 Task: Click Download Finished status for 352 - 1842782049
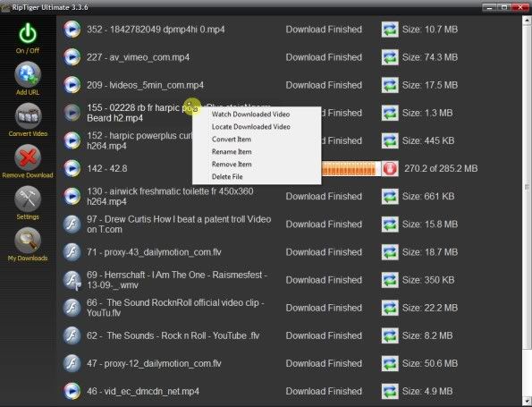point(324,30)
